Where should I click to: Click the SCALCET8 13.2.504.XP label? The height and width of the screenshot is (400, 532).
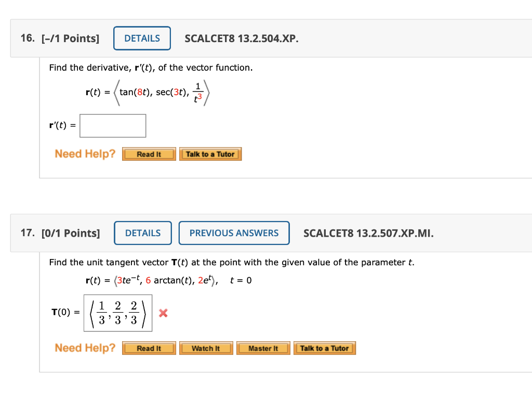coord(242,38)
